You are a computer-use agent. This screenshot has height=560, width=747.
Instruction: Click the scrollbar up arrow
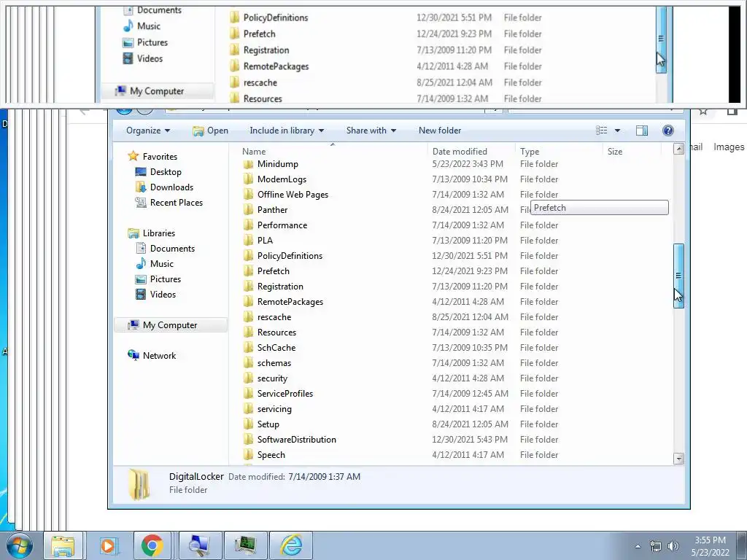(x=678, y=149)
